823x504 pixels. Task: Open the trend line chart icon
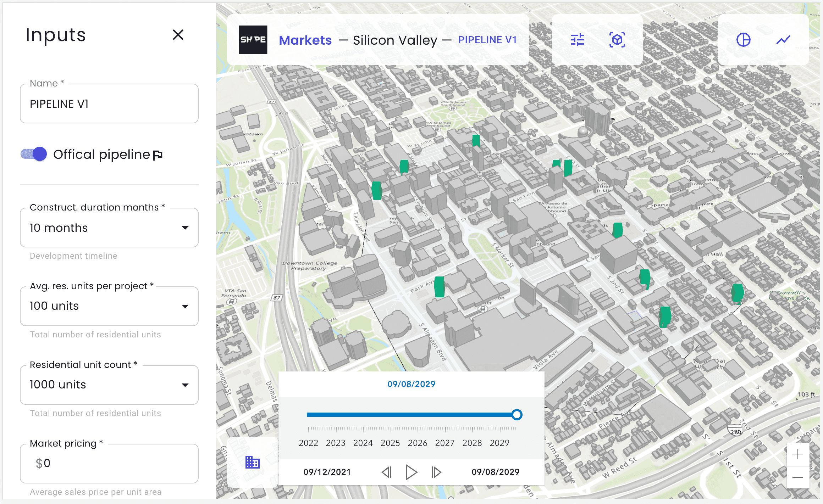783,40
